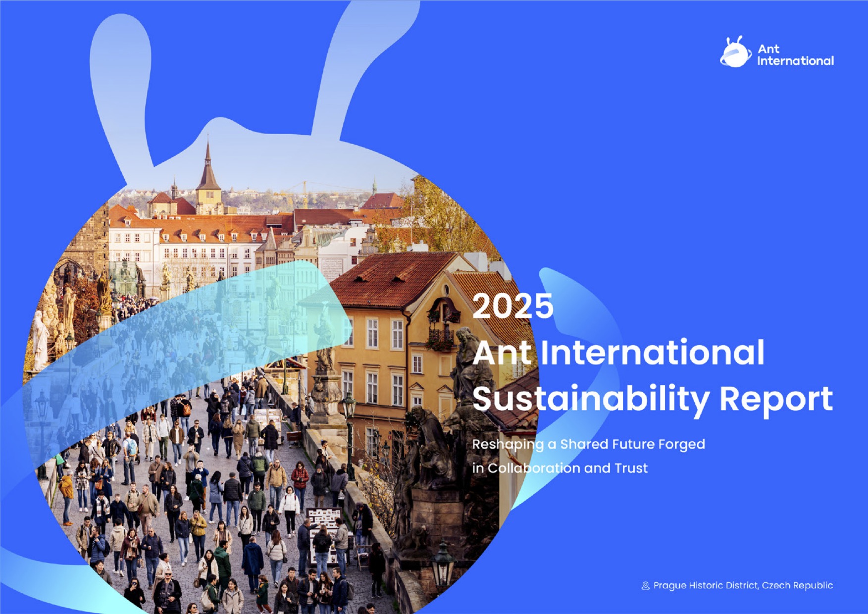This screenshot has width=868, height=614.
Task: Click the "Sustainability Report" title line
Action: (653, 400)
